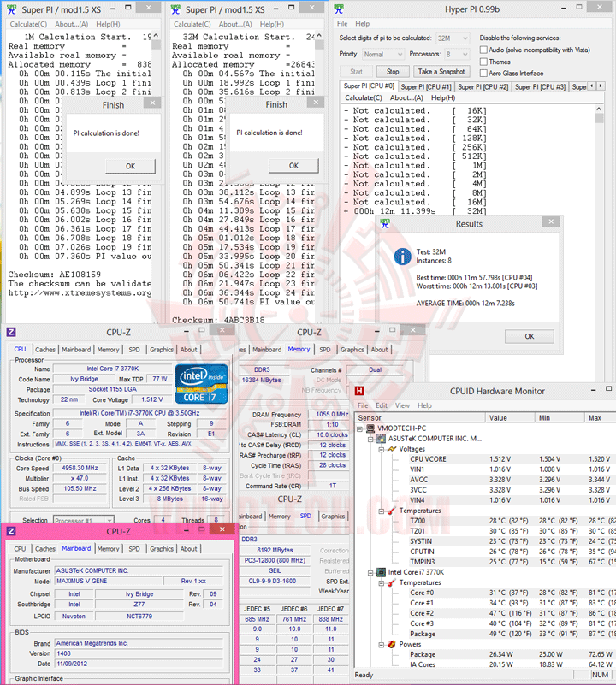Click the Core Speed field 4958.30 MHz

pyautogui.click(x=80, y=468)
